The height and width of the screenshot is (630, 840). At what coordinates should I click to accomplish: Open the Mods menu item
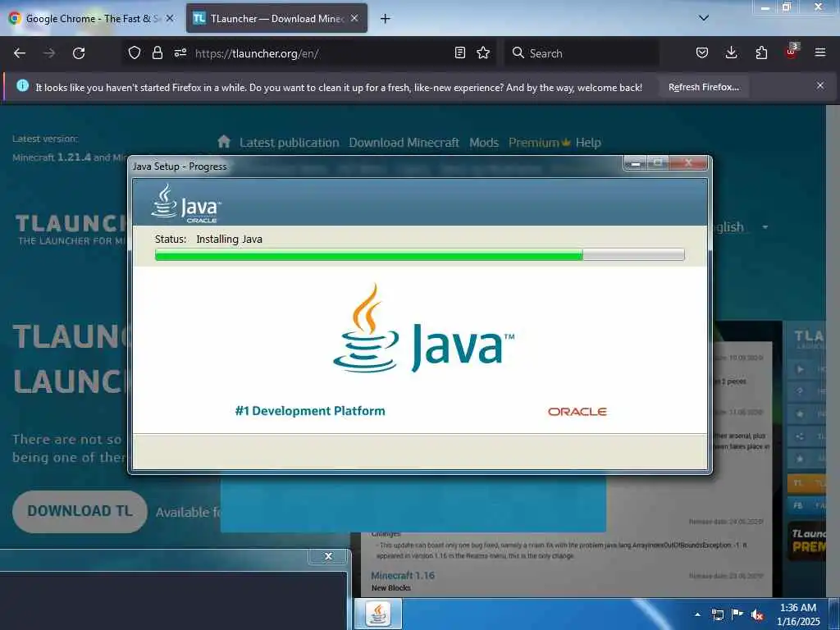tap(484, 143)
